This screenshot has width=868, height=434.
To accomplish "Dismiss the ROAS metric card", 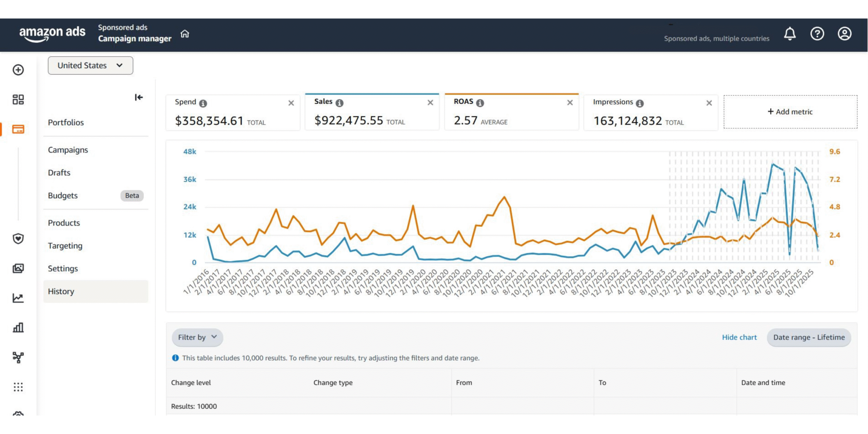I will point(570,103).
